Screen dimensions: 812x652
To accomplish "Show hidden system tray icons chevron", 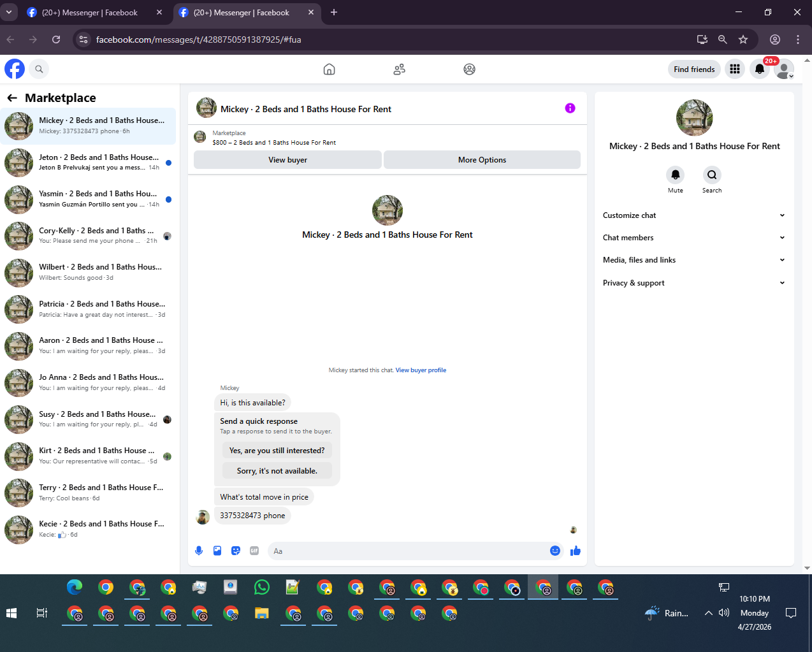I will [x=708, y=613].
